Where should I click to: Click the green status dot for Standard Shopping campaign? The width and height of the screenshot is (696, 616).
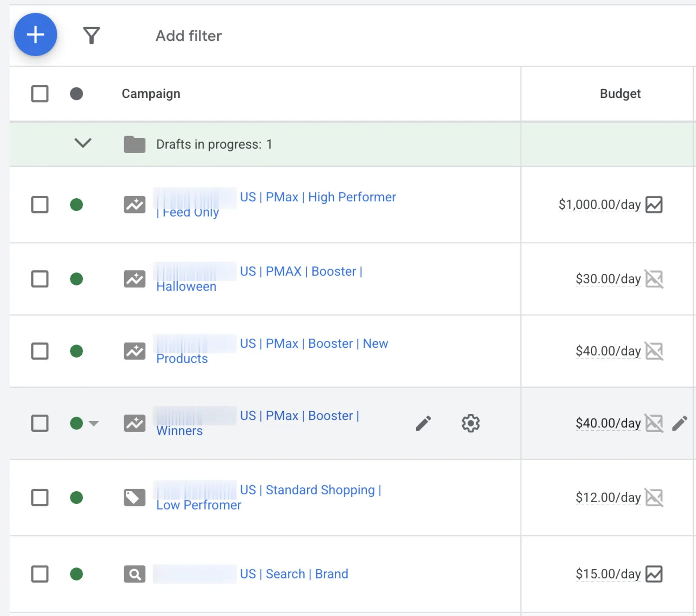coord(77,497)
